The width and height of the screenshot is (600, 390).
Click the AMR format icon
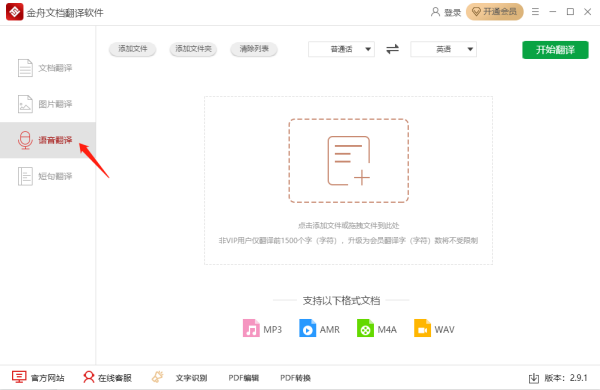tap(307, 328)
